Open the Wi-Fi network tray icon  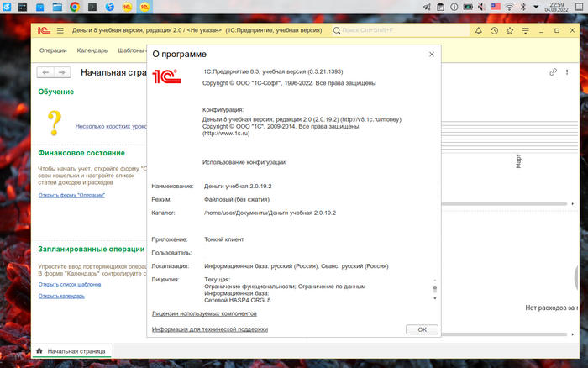[509, 7]
